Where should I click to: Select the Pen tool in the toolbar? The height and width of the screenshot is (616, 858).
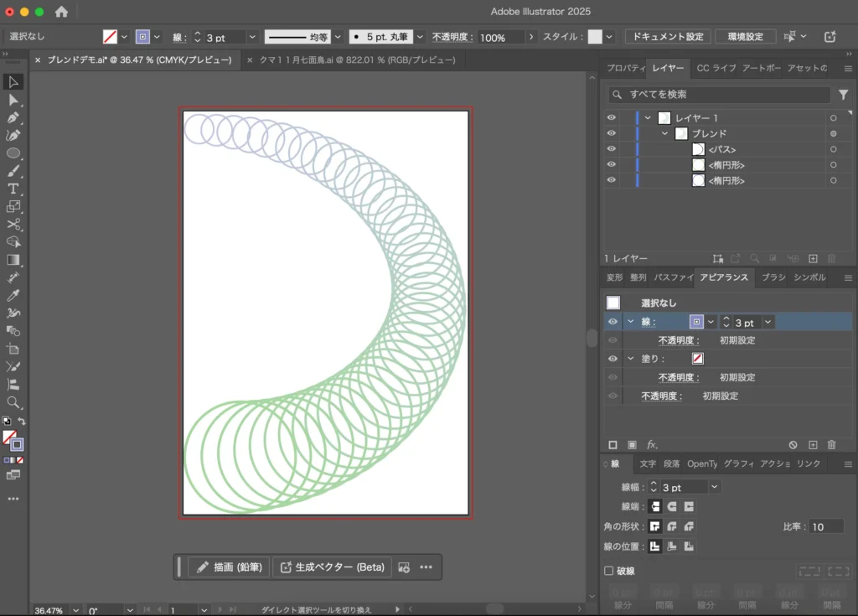[x=13, y=118]
